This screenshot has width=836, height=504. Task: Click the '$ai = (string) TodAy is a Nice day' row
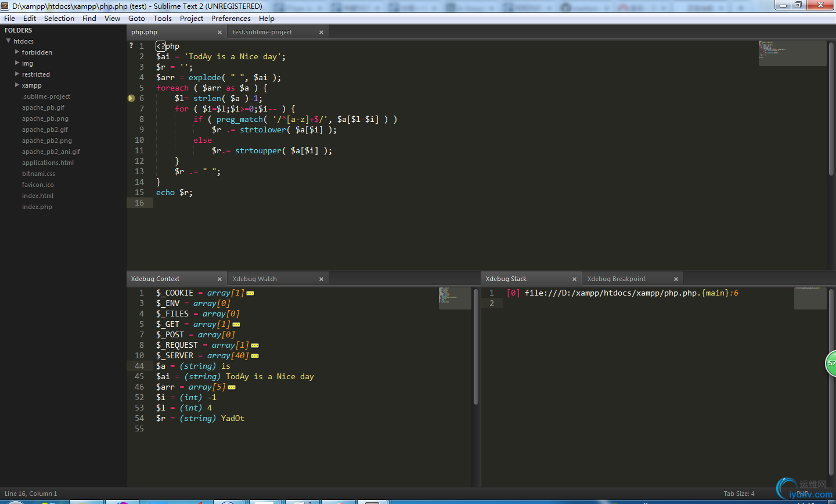[235, 377]
